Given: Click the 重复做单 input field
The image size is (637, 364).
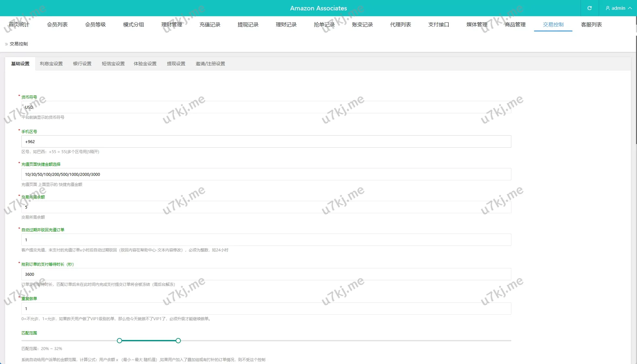Looking at the screenshot, I should 266,309.
